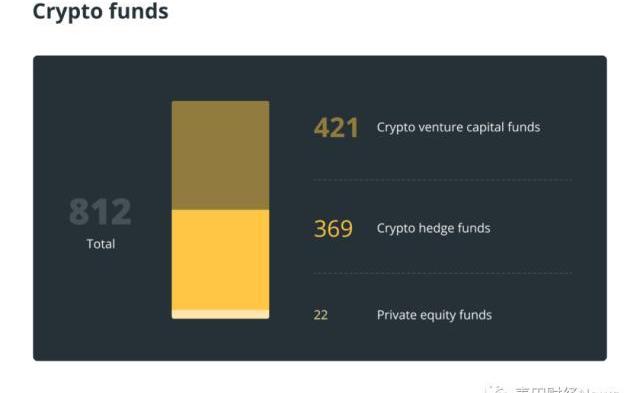Click the dotted divider below venture capital row

[x=442, y=180]
